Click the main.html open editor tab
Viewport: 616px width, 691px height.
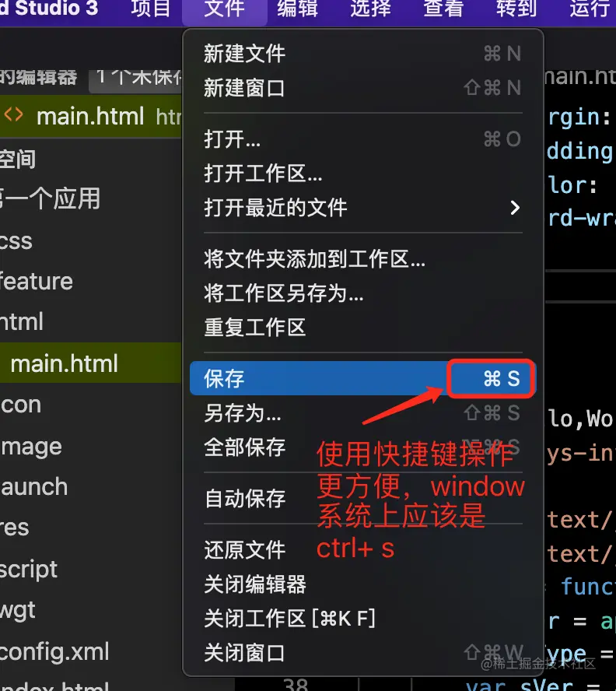(x=90, y=117)
